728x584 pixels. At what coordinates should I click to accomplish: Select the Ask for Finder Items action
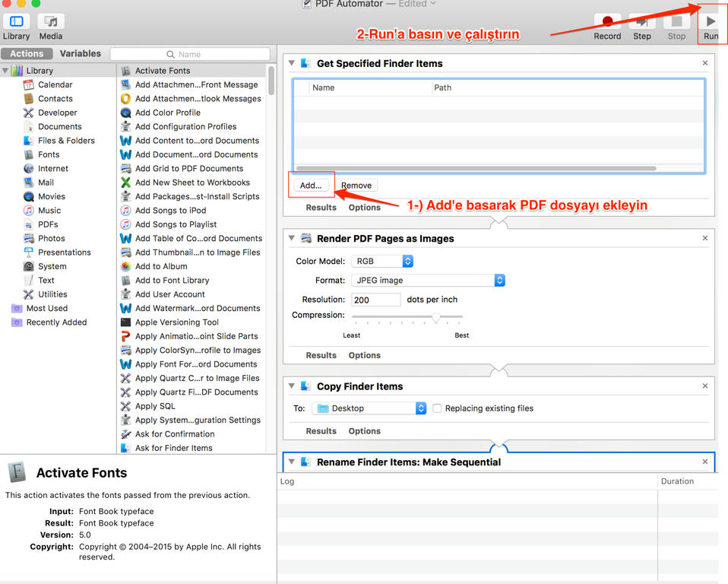174,448
